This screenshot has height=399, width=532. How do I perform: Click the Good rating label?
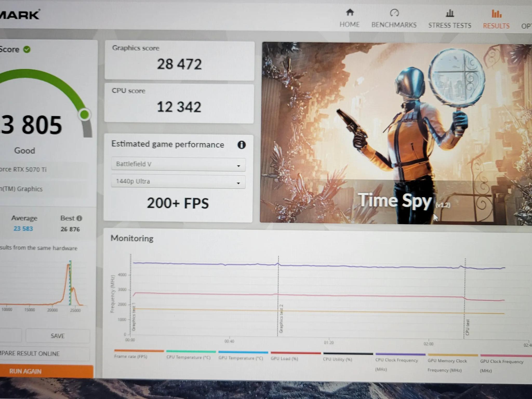tap(24, 151)
